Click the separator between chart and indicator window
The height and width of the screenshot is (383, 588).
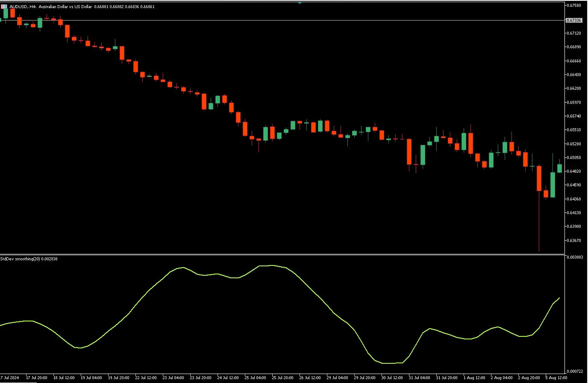pos(282,254)
